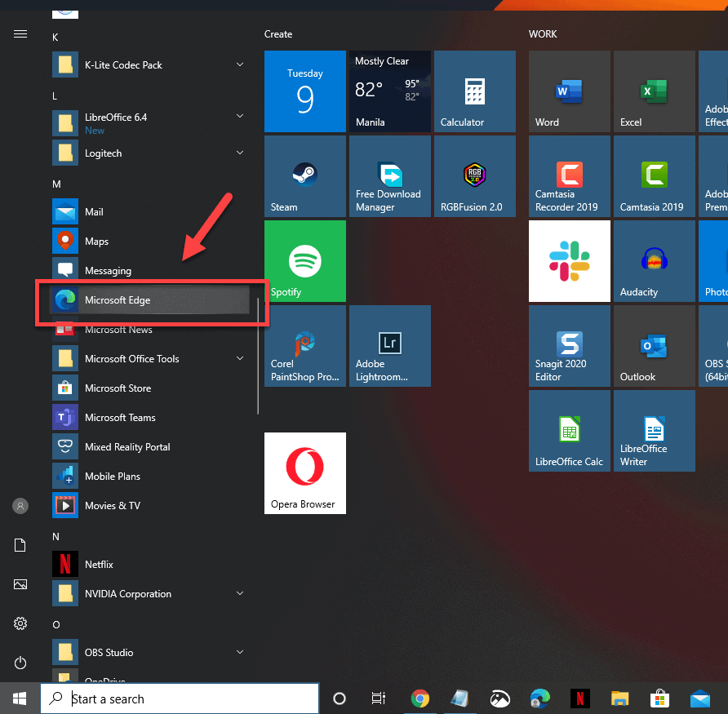This screenshot has height=714, width=728.
Task: Open Movies & TV from the app list
Action: click(151, 506)
